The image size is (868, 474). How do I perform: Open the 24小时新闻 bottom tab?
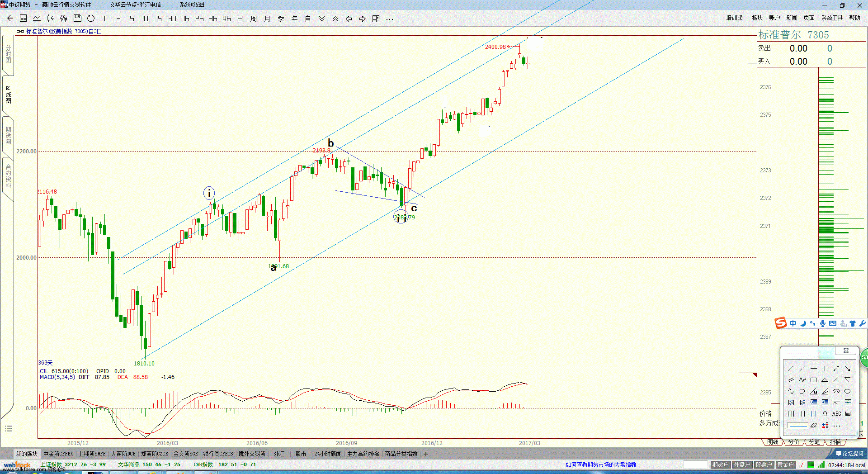tap(328, 454)
